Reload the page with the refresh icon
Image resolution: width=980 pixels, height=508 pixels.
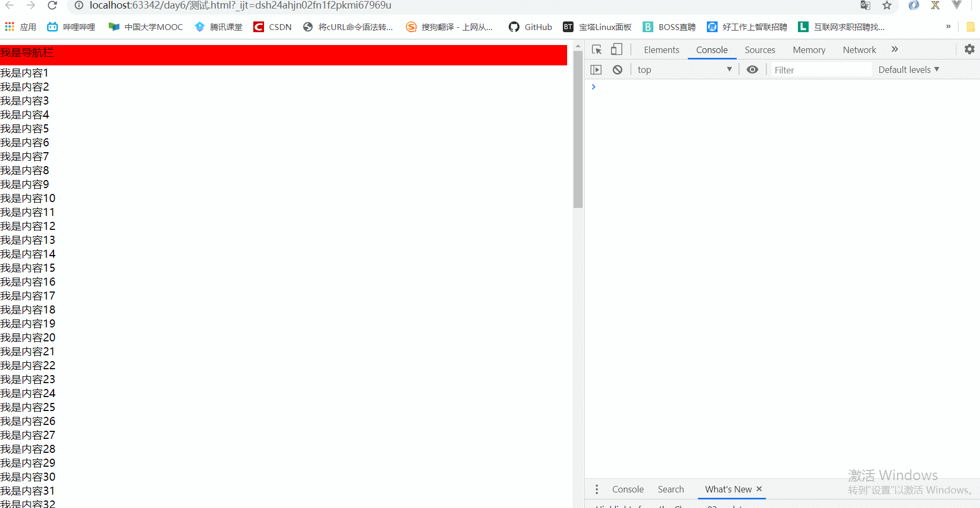click(52, 5)
